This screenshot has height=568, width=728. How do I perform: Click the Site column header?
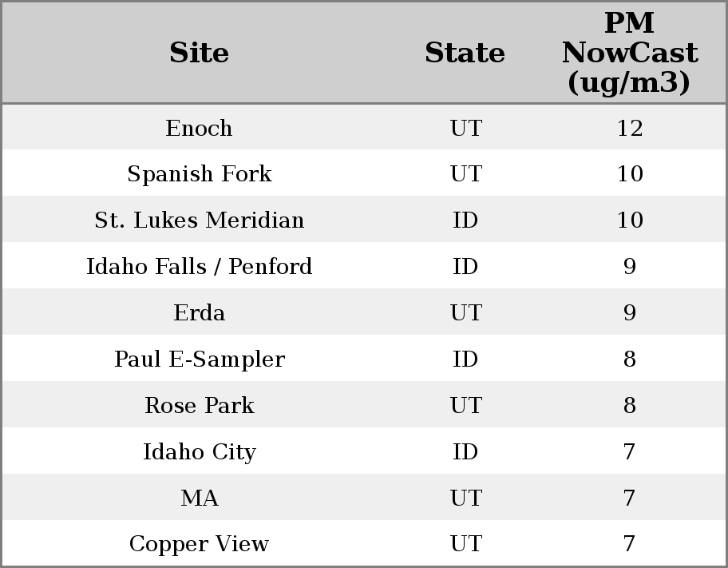coord(199,53)
